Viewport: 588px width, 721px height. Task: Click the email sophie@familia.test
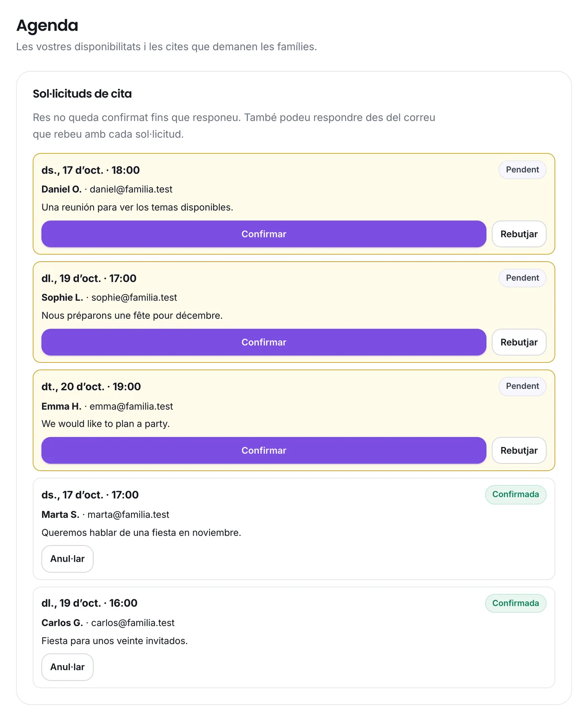[x=134, y=298]
